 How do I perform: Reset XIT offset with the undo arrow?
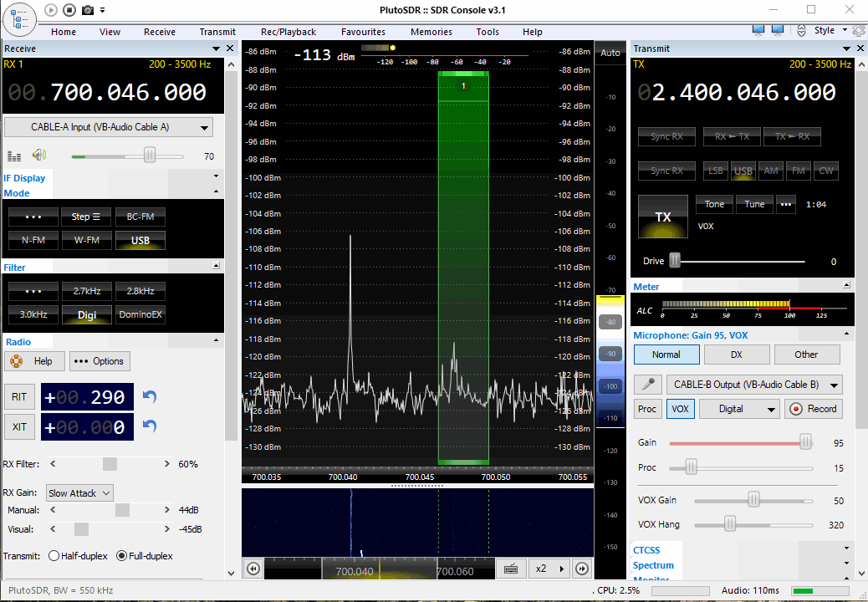[150, 426]
